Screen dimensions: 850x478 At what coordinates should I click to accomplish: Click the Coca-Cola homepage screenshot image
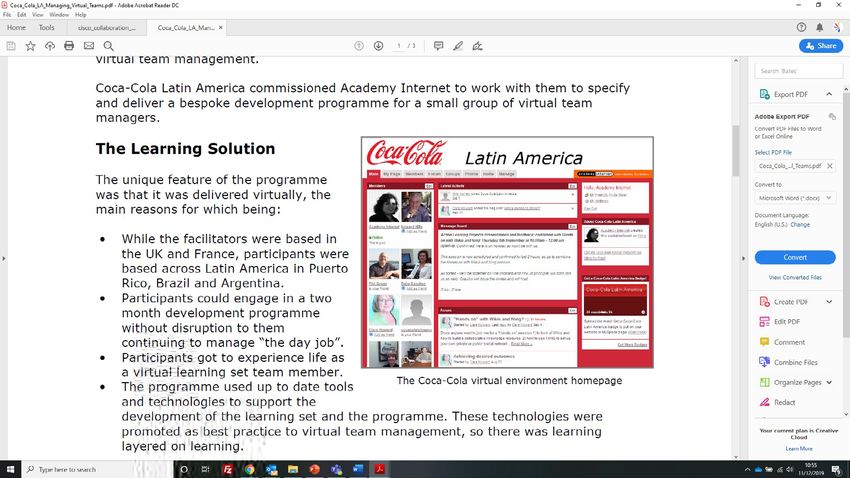coord(507,253)
